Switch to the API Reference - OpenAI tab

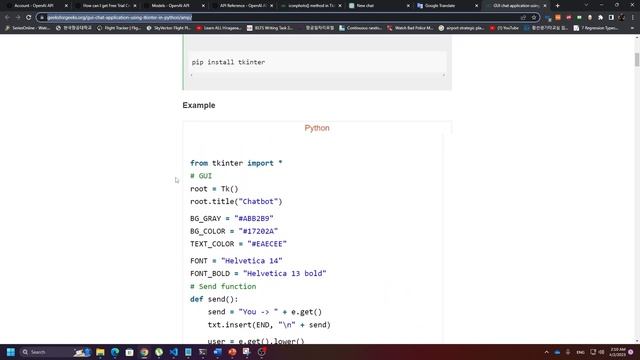243,6
